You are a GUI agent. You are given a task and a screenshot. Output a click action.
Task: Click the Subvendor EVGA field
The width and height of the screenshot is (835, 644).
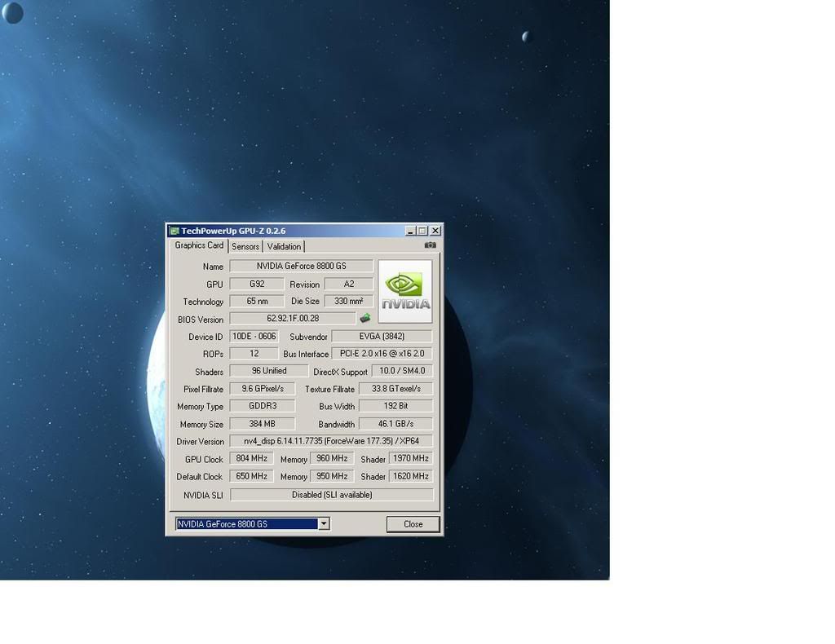pos(381,337)
